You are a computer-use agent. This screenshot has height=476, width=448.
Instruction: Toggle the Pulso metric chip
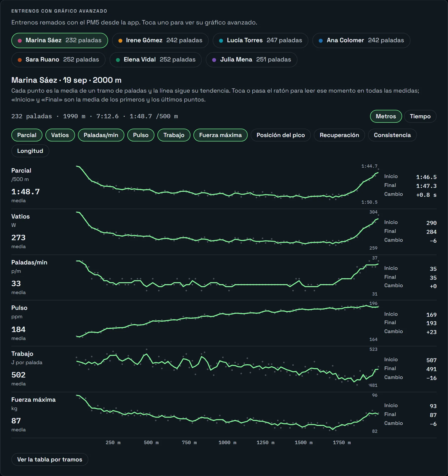tap(141, 135)
